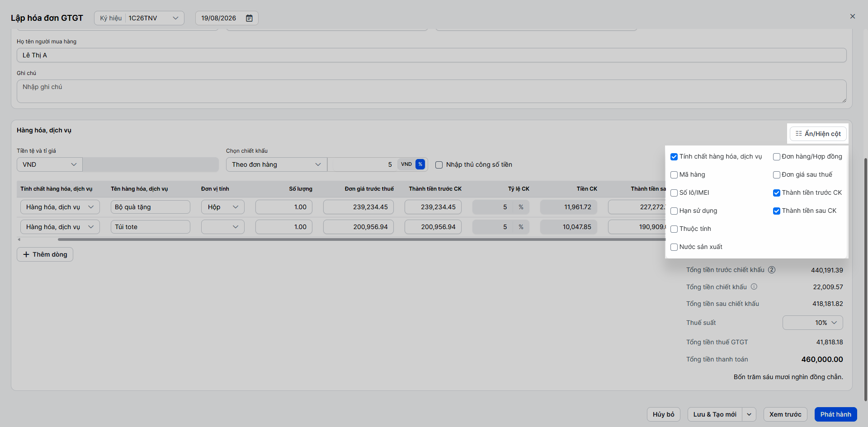The width and height of the screenshot is (868, 427).
Task: Open Tính chất dropdown for Túi tote row
Action: (60, 227)
